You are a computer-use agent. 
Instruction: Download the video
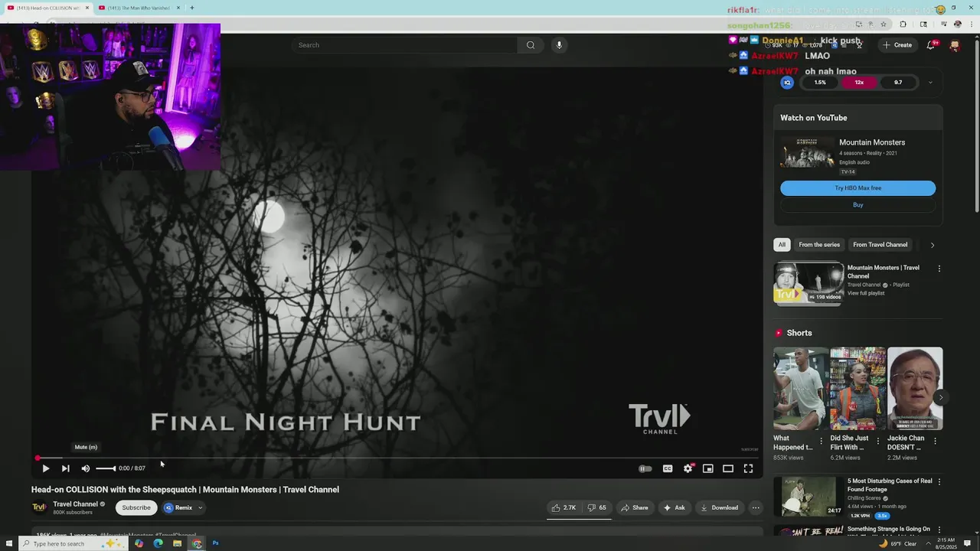(x=719, y=507)
